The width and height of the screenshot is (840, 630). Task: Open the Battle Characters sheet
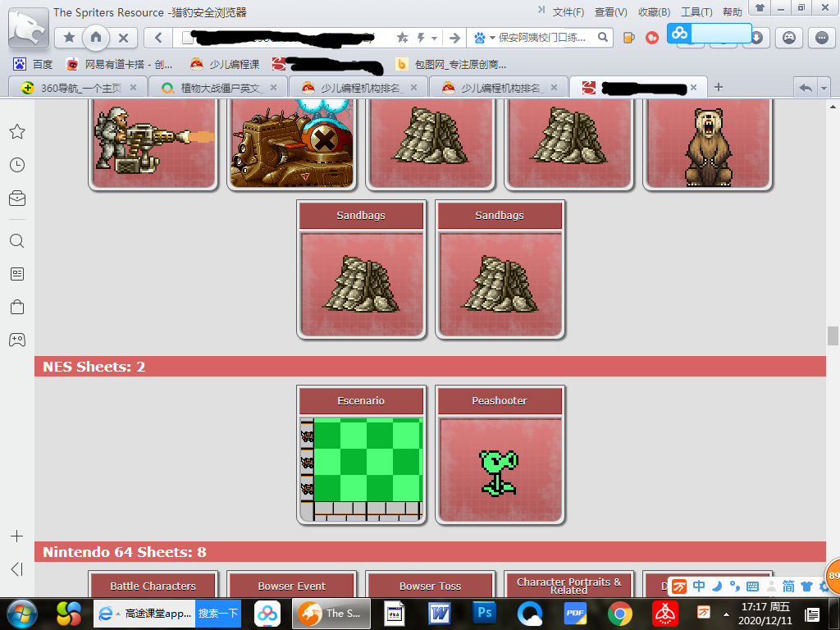153,585
